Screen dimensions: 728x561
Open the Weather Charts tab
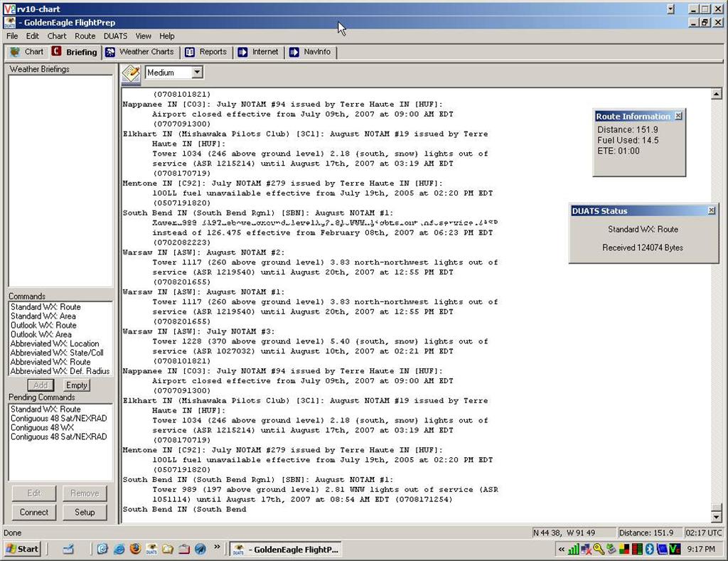tap(140, 52)
